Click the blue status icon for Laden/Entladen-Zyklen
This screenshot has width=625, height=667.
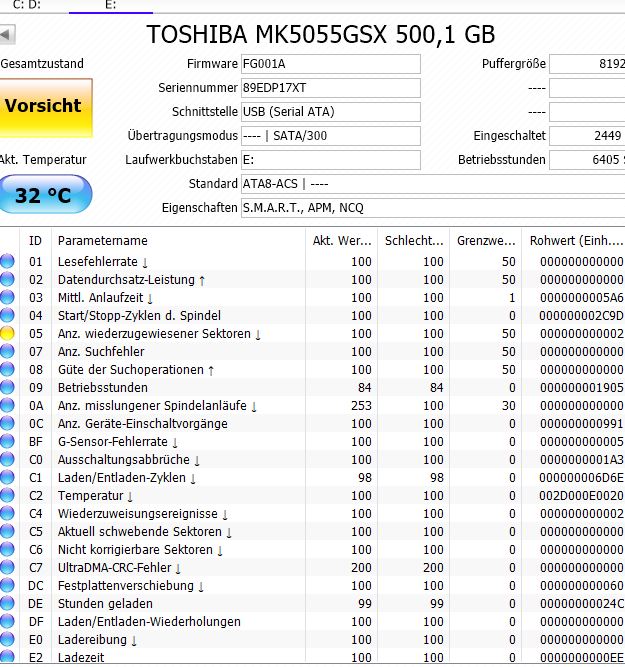click(x=7, y=477)
